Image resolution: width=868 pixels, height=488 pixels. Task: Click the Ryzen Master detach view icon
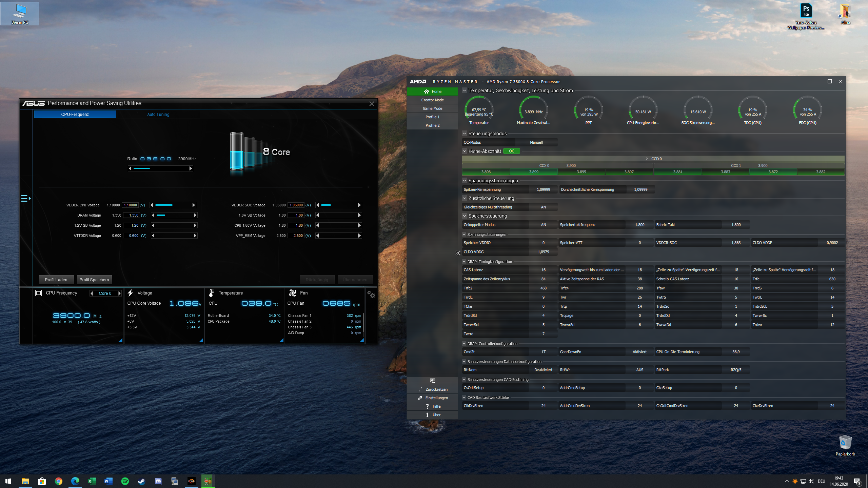click(432, 381)
